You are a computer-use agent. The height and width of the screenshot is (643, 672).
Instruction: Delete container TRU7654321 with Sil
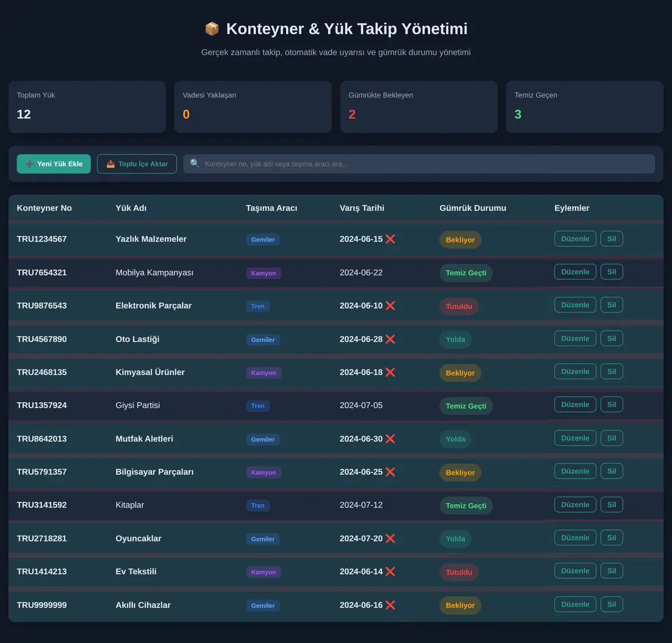point(612,272)
